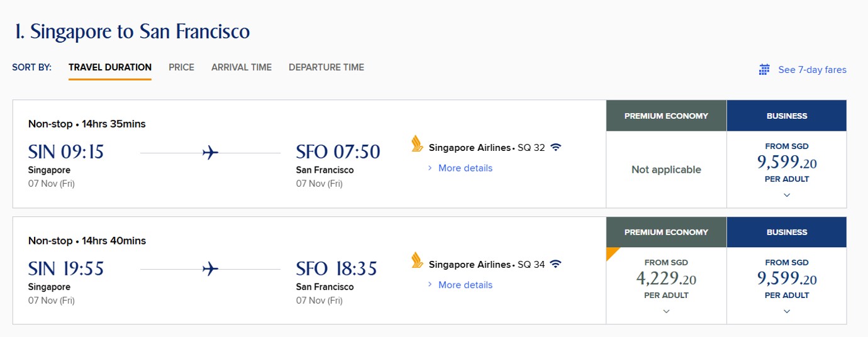Viewport: 868px width, 337px height.
Task: Open the See 7-day fares link
Action: tap(812, 70)
